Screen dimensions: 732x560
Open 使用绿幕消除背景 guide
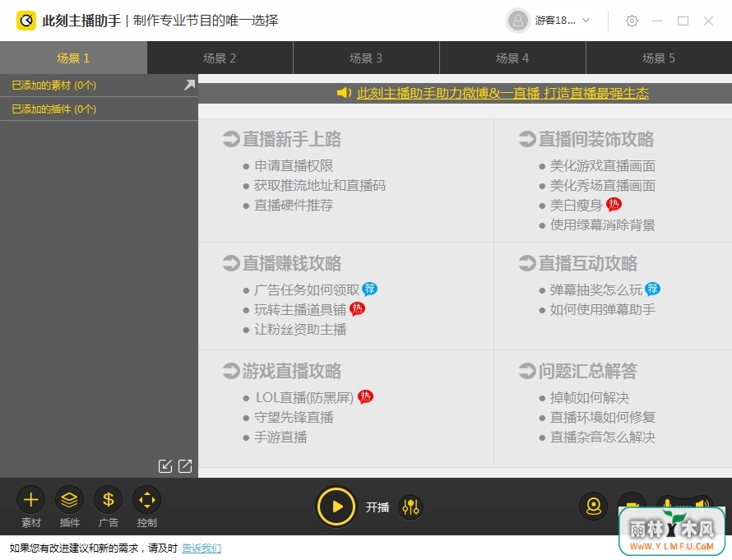[603, 224]
